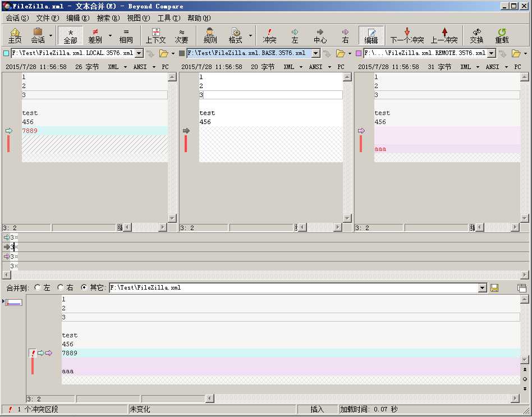
Task: Open the 文件(F) menu
Action: (48, 18)
